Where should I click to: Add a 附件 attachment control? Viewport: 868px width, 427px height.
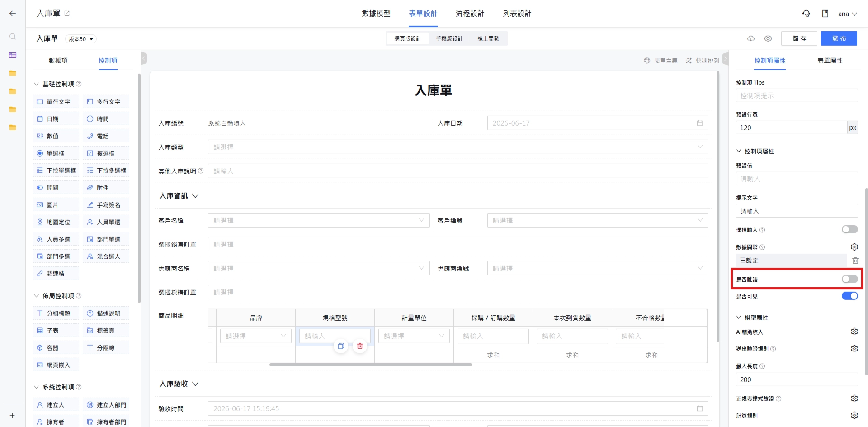pos(106,188)
